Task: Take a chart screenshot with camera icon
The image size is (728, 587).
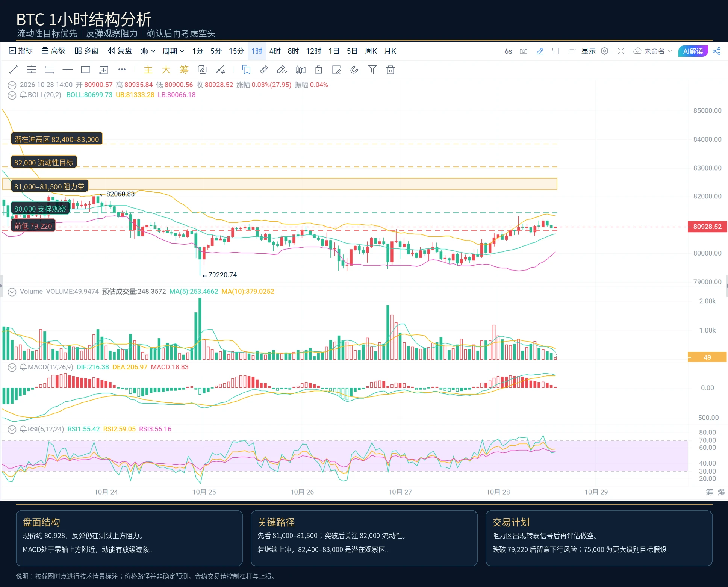Action: [x=524, y=51]
